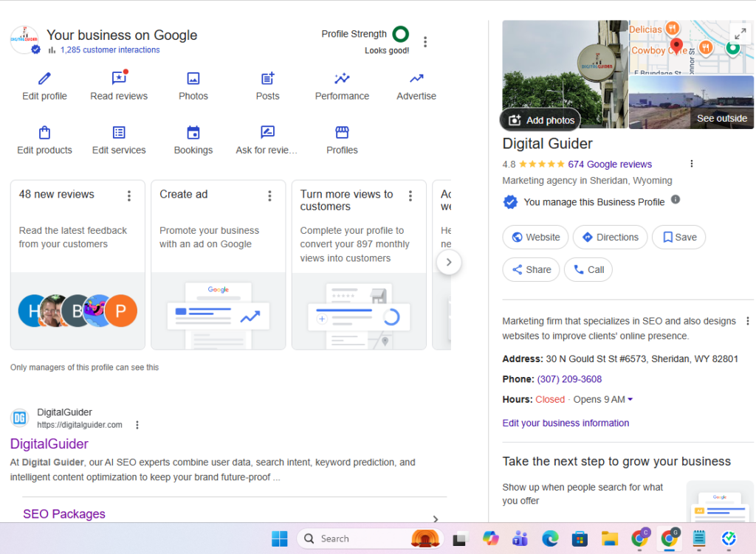Launch Copilot from the taskbar
The height and width of the screenshot is (554, 756).
coord(490,539)
